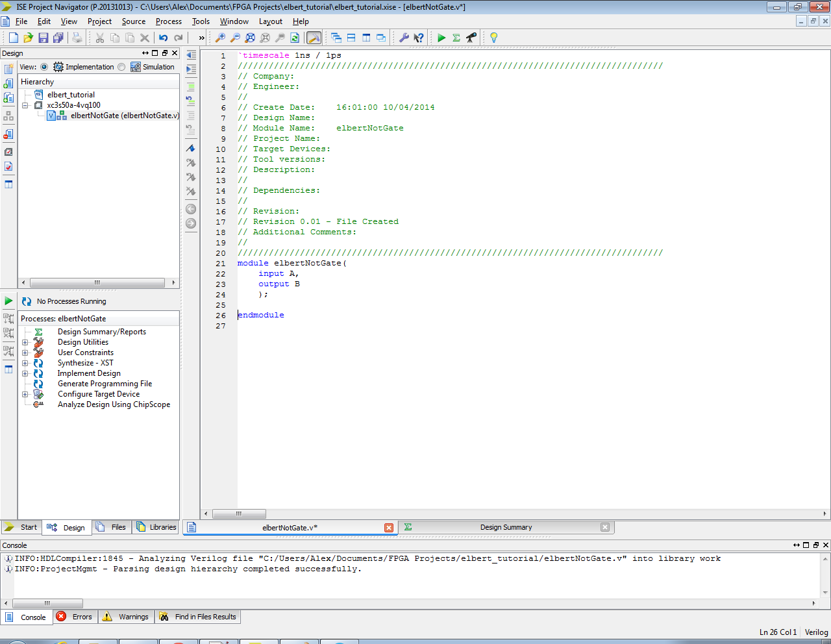The image size is (831, 644).
Task: Click the wrench preferences toolbar icon
Action: point(404,38)
